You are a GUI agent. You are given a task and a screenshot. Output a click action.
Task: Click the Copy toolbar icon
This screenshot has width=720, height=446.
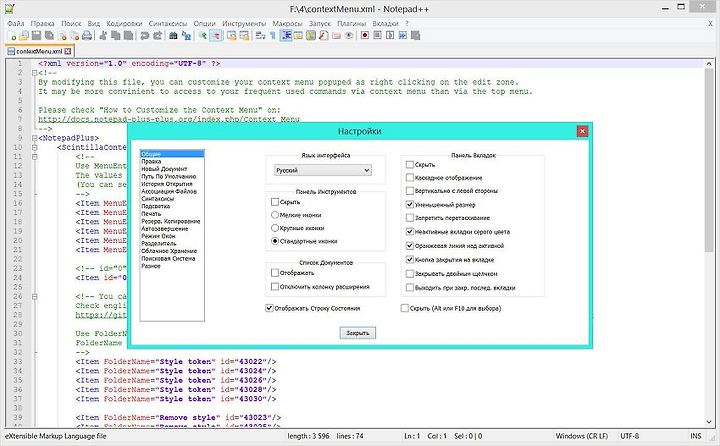(116, 35)
